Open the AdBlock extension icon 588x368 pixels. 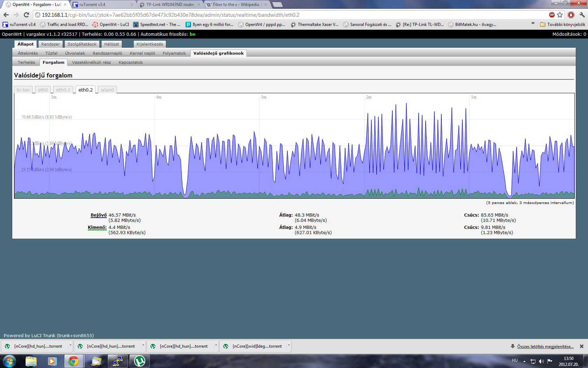552,15
